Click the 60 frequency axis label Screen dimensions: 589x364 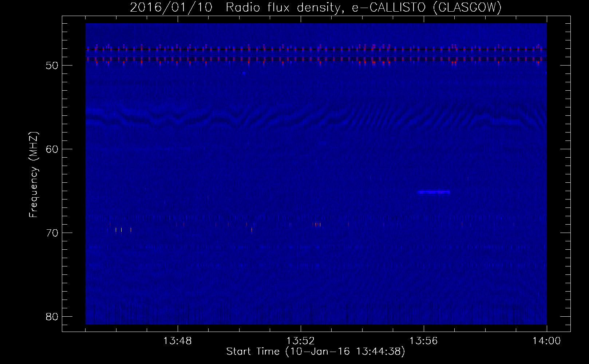[52, 149]
